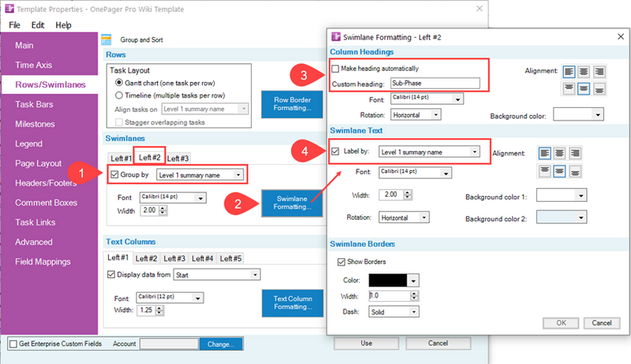Increase Swimlane Text Width stepper
The height and width of the screenshot is (364, 631).
(x=408, y=192)
